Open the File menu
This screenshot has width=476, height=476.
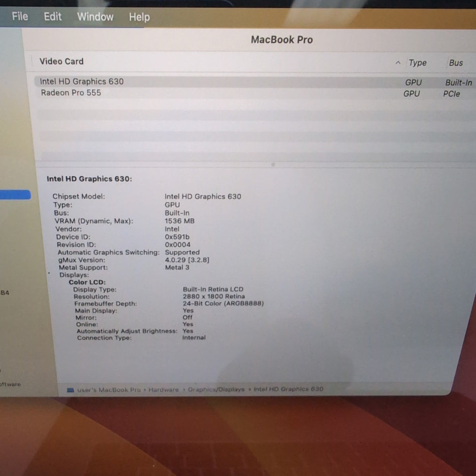(x=20, y=16)
